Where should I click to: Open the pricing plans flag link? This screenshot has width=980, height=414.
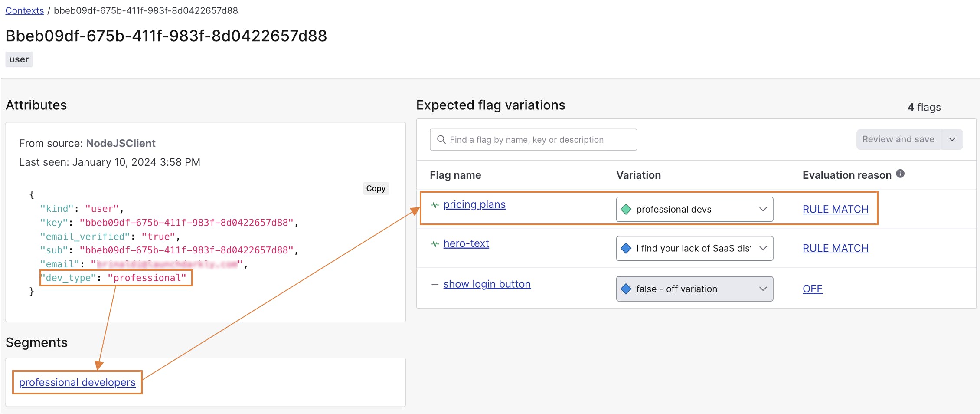tap(474, 204)
